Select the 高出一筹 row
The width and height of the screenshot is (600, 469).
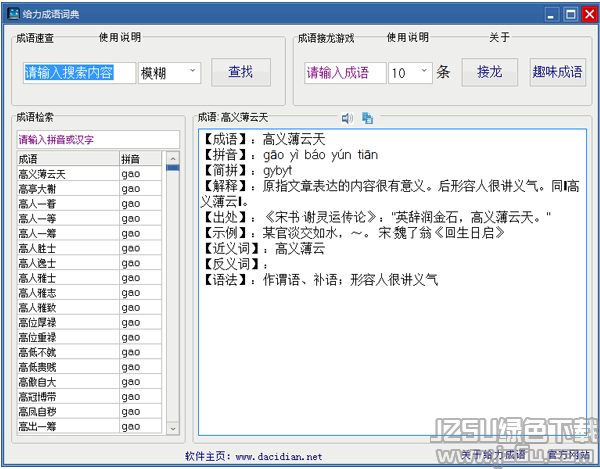pos(90,427)
